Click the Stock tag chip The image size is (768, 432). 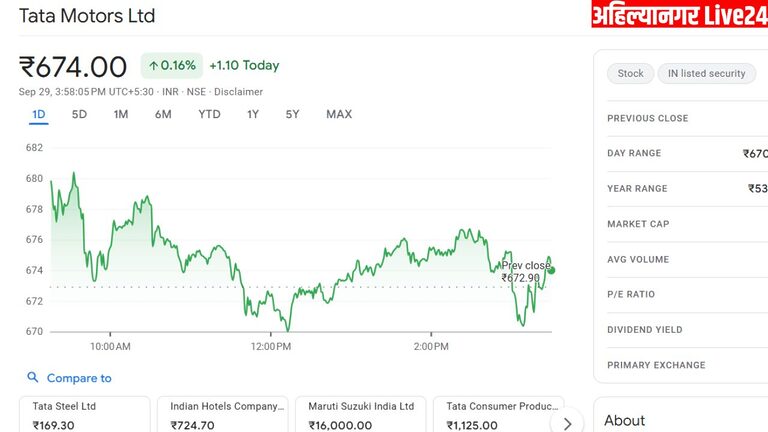631,73
